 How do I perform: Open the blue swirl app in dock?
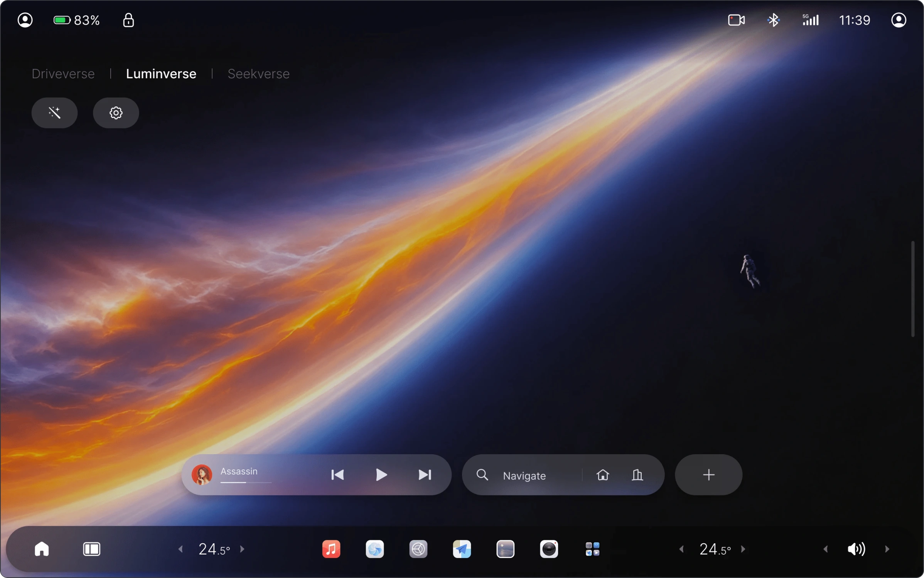click(374, 549)
